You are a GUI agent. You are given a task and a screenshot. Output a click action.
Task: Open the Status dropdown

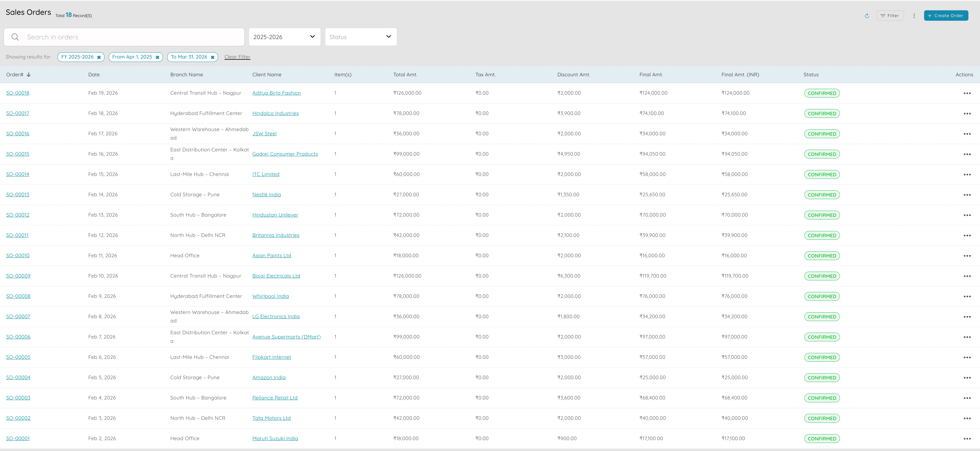tap(361, 37)
